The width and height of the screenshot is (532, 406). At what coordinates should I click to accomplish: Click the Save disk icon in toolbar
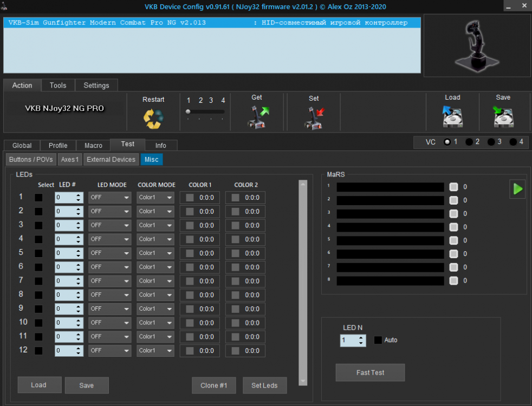[503, 116]
